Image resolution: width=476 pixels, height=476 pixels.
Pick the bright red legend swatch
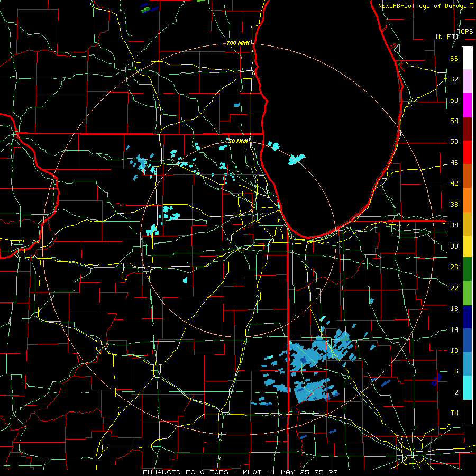(x=467, y=152)
